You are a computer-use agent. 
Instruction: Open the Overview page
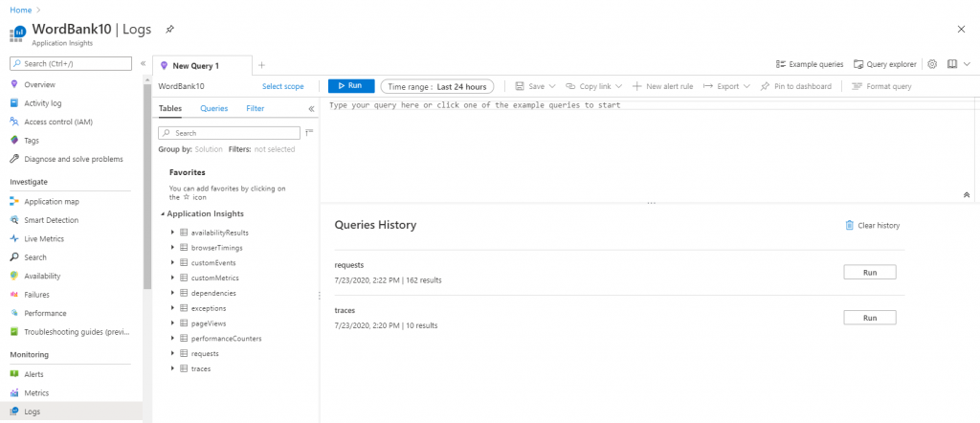tap(39, 84)
